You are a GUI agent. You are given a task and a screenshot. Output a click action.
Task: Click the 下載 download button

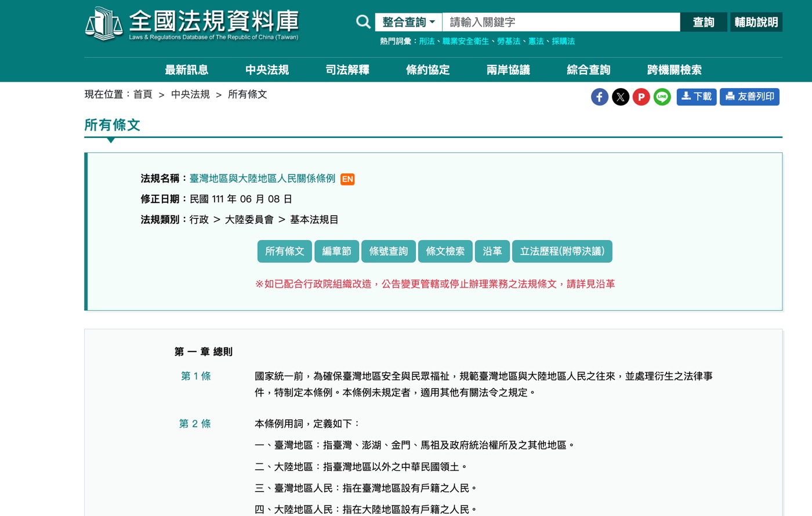click(x=697, y=97)
